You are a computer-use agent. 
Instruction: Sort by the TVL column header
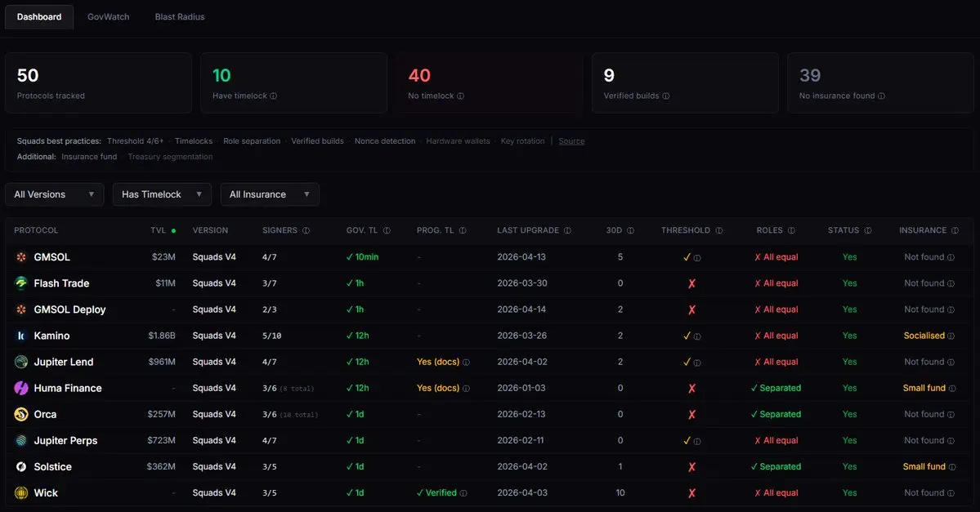[158, 230]
